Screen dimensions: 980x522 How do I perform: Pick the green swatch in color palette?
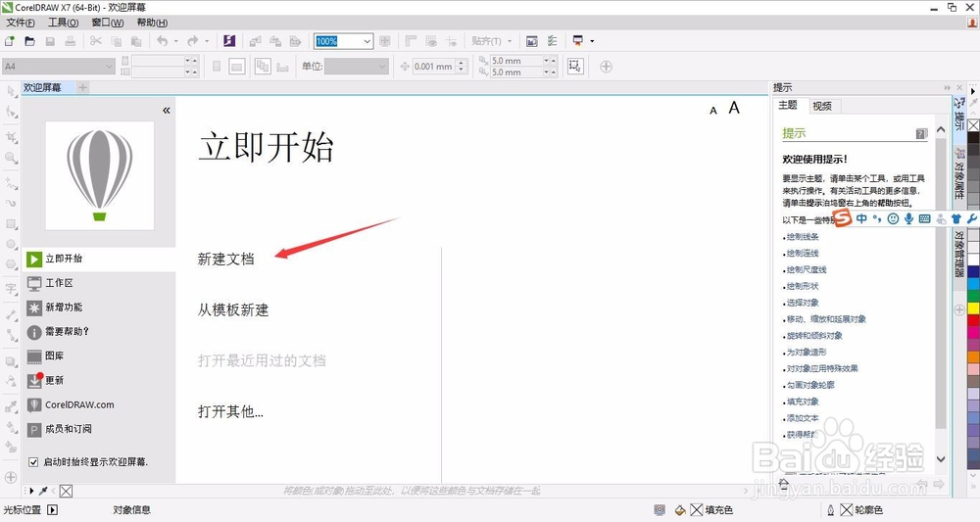click(x=973, y=296)
